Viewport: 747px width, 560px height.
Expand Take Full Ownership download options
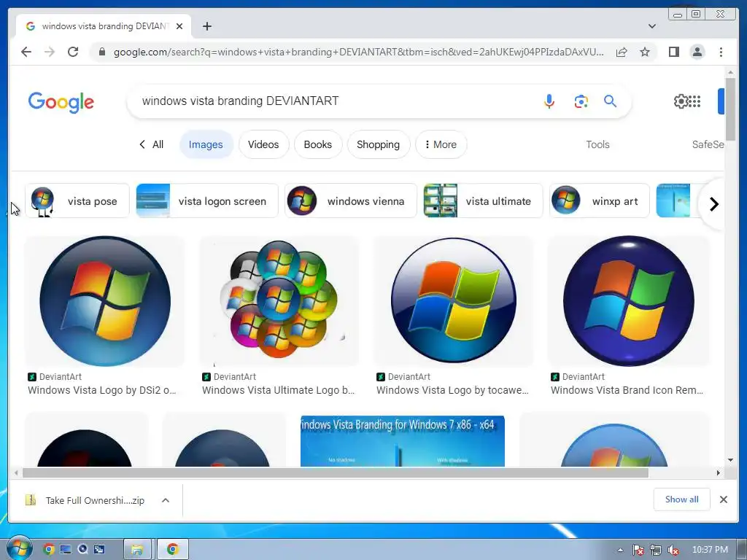coord(166,500)
